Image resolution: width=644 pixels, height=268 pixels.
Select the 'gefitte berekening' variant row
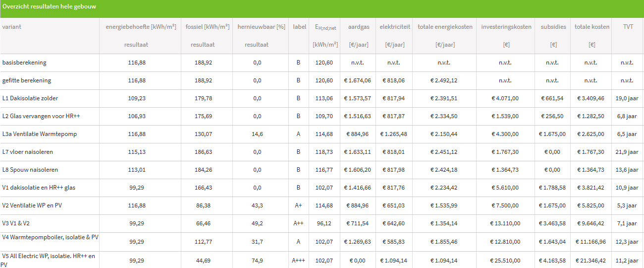coord(27,80)
